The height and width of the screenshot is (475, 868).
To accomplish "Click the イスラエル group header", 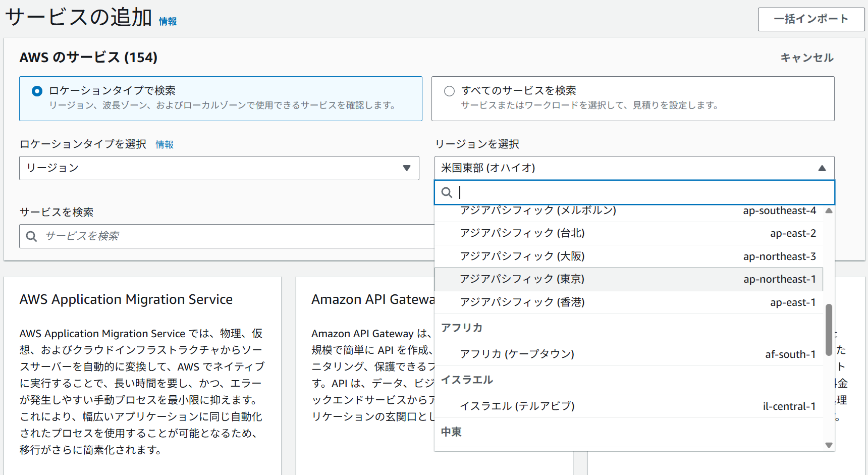I will tap(467, 380).
